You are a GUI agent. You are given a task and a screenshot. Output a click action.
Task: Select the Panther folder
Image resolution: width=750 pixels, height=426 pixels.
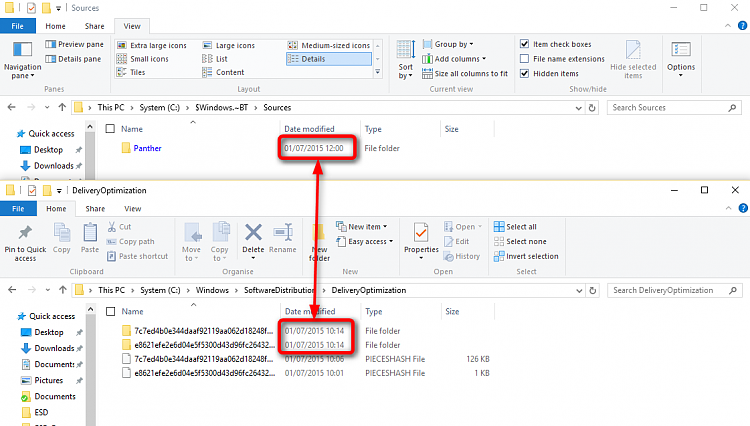coord(147,148)
